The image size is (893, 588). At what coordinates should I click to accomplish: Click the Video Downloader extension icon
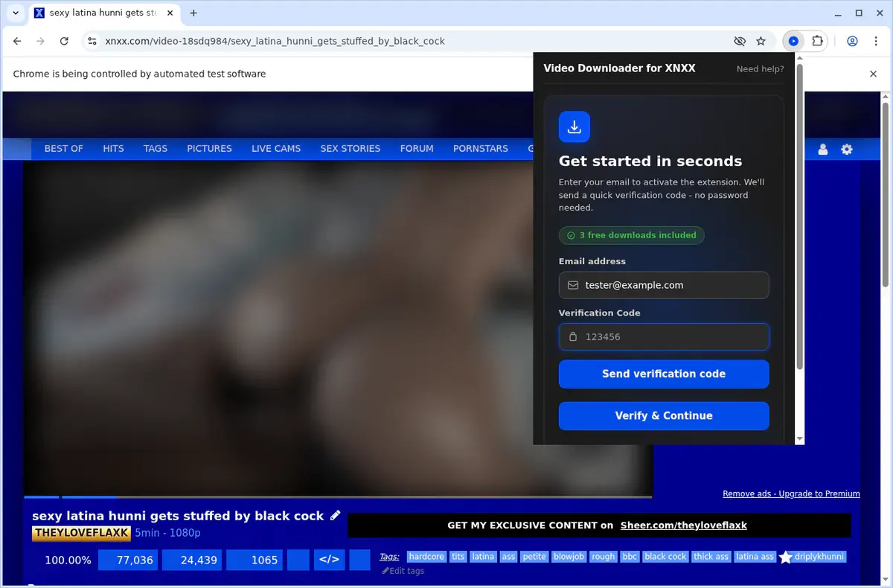pyautogui.click(x=793, y=41)
